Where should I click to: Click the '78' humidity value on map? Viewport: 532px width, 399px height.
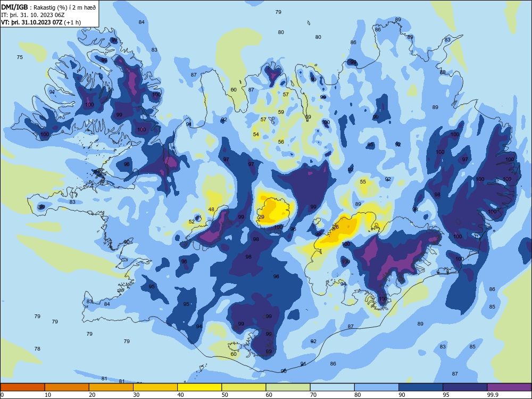[37, 348]
